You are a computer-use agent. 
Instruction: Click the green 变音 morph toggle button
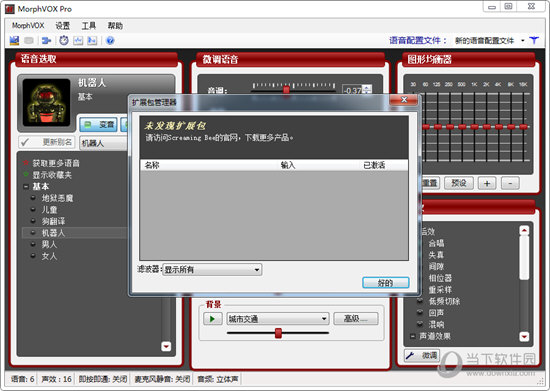[x=99, y=124]
